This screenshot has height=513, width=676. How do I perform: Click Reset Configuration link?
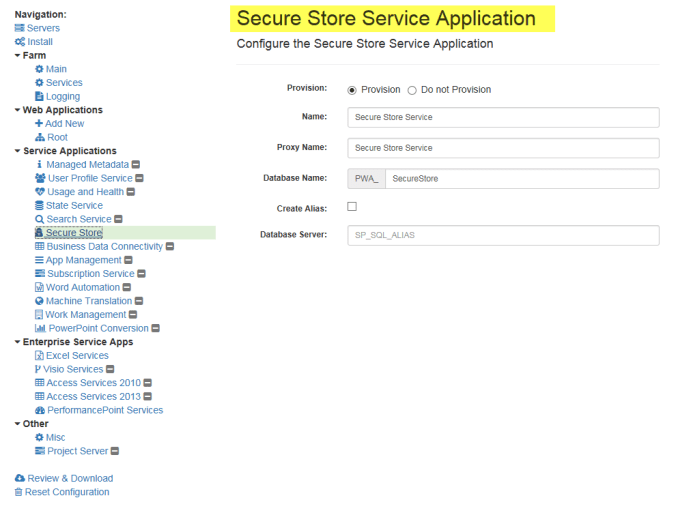[67, 492]
